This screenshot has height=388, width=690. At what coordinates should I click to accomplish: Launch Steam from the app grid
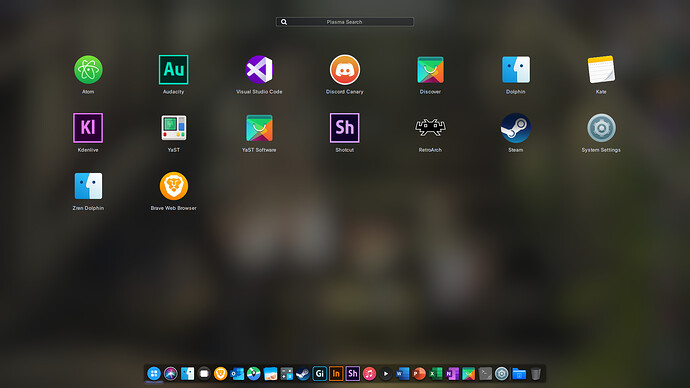point(516,128)
